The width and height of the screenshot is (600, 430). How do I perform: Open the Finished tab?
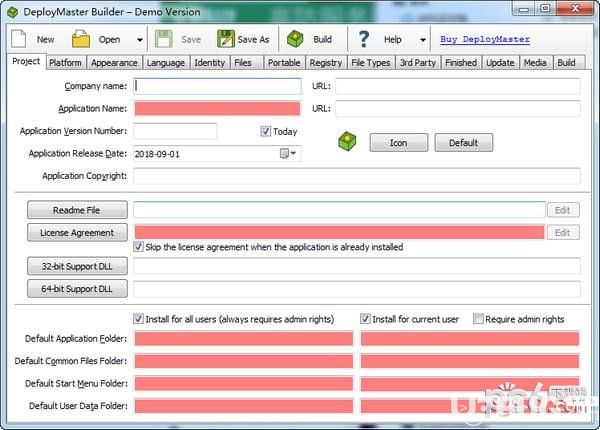461,63
